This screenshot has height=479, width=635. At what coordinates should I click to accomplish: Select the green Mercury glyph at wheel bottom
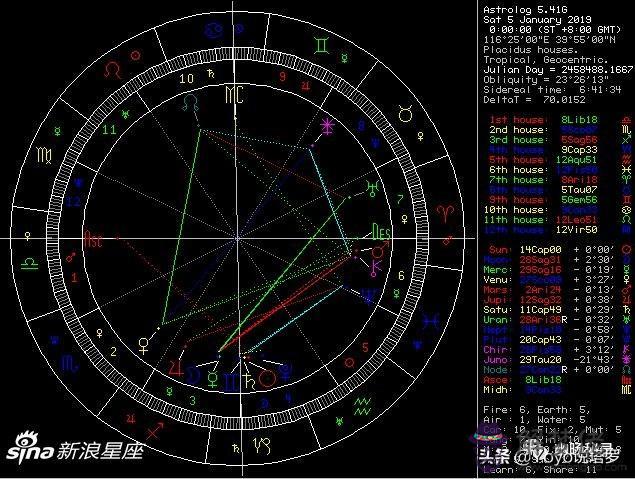213,380
